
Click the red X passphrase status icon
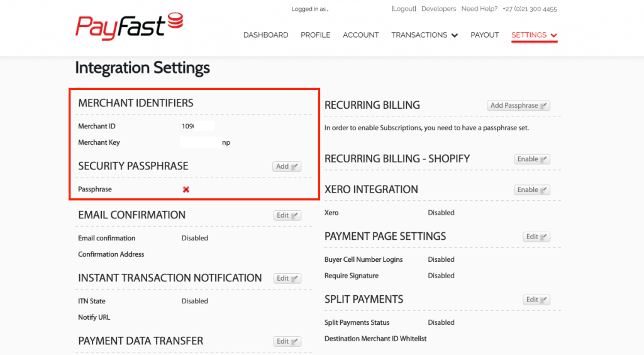click(186, 189)
